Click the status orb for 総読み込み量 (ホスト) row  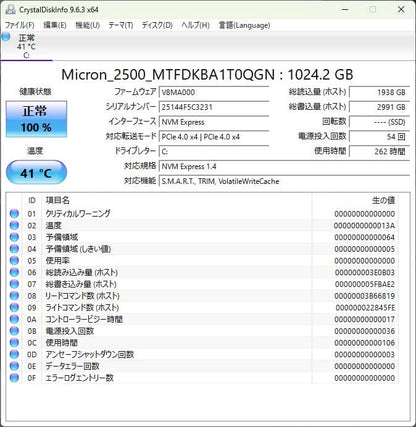[14, 272]
